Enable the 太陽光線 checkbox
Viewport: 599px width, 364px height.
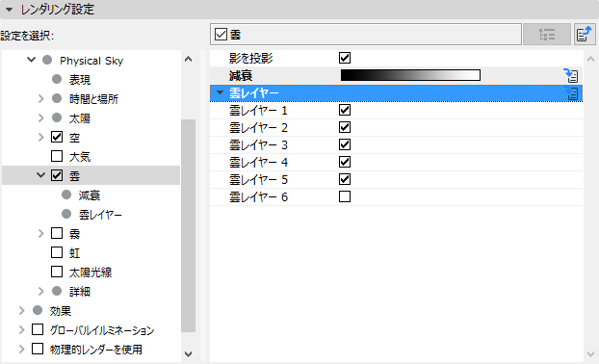(x=57, y=272)
